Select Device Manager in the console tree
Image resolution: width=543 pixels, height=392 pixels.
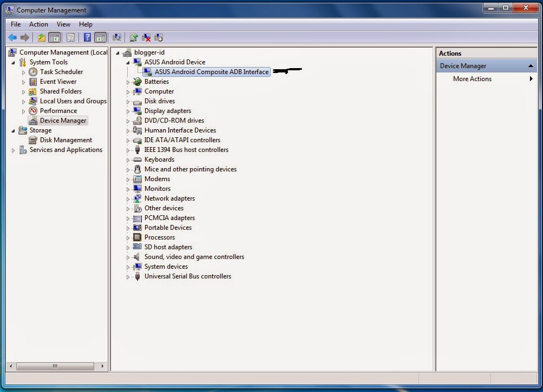point(63,121)
